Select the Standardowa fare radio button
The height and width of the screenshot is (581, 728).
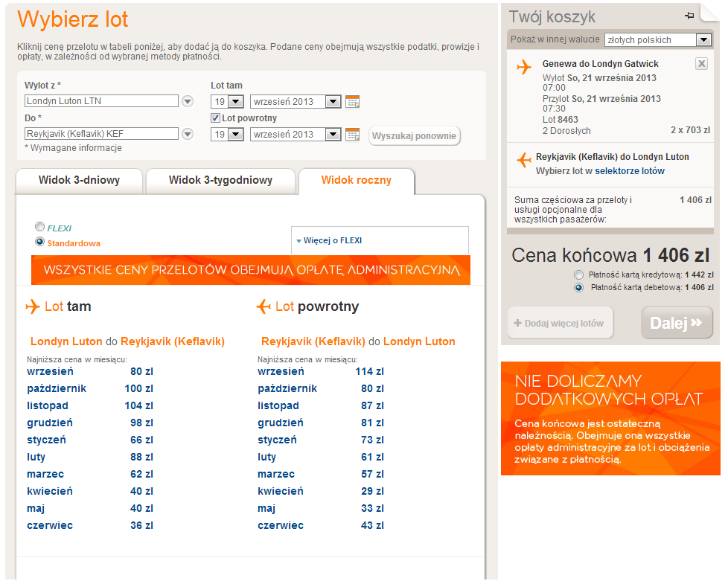(40, 242)
